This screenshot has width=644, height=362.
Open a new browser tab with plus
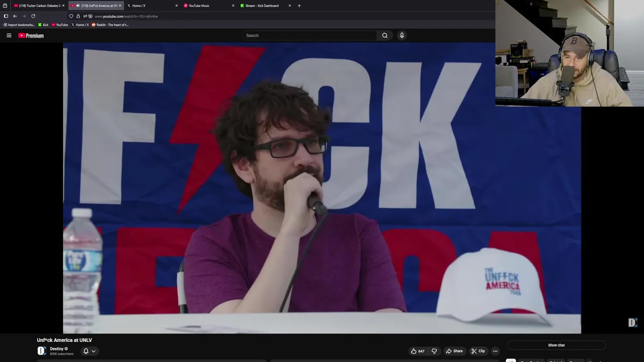[x=299, y=6]
